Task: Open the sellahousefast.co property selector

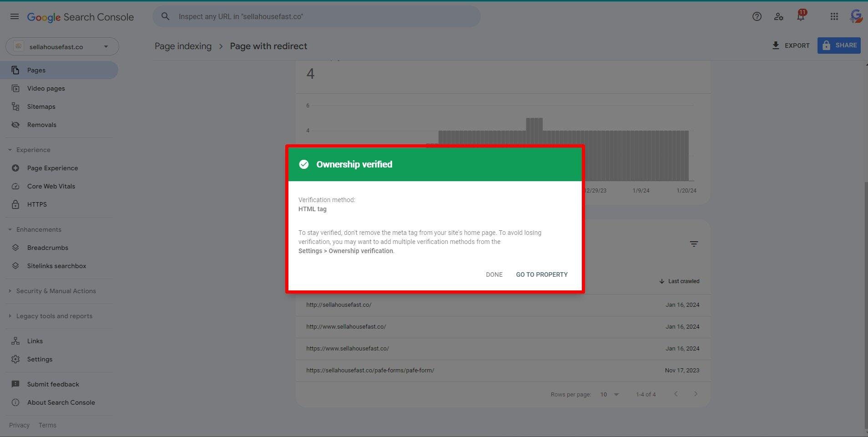Action: (x=62, y=46)
